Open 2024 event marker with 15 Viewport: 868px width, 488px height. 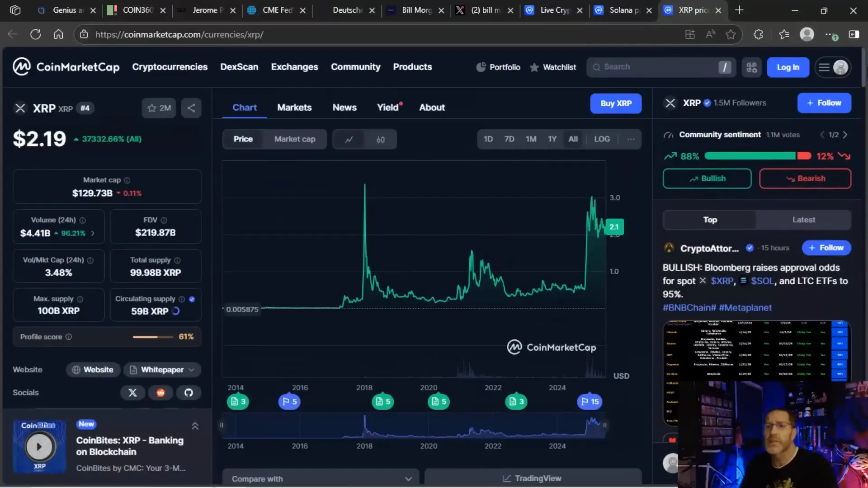pyautogui.click(x=590, y=402)
